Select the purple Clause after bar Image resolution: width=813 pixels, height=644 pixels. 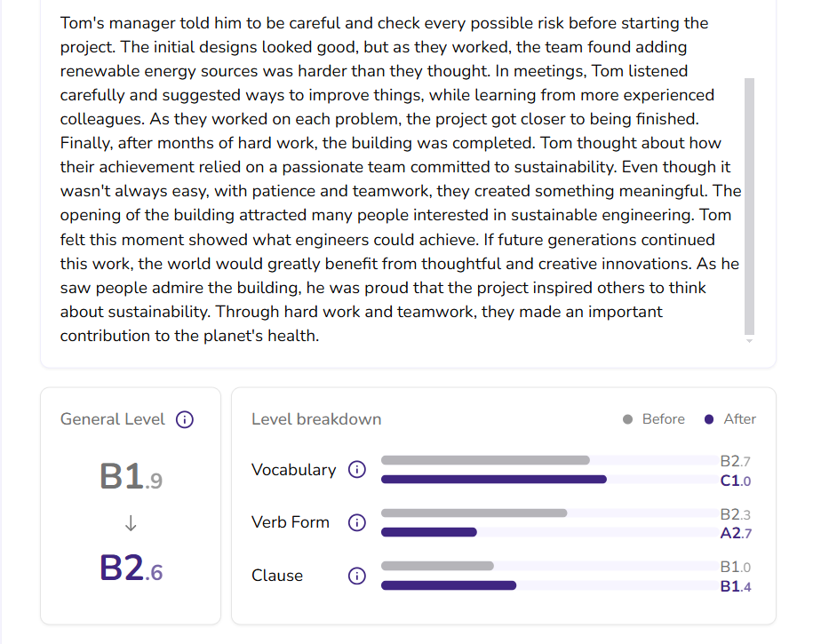[x=449, y=585]
